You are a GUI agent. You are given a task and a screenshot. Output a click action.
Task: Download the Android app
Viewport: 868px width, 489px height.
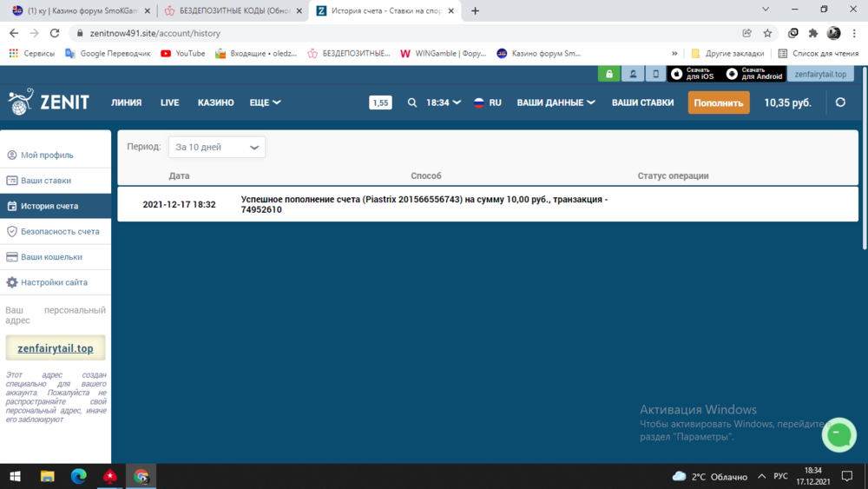[x=754, y=74]
